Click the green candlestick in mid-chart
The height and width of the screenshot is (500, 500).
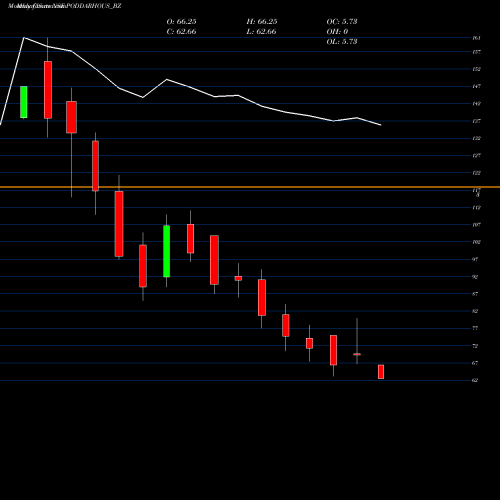[166, 251]
